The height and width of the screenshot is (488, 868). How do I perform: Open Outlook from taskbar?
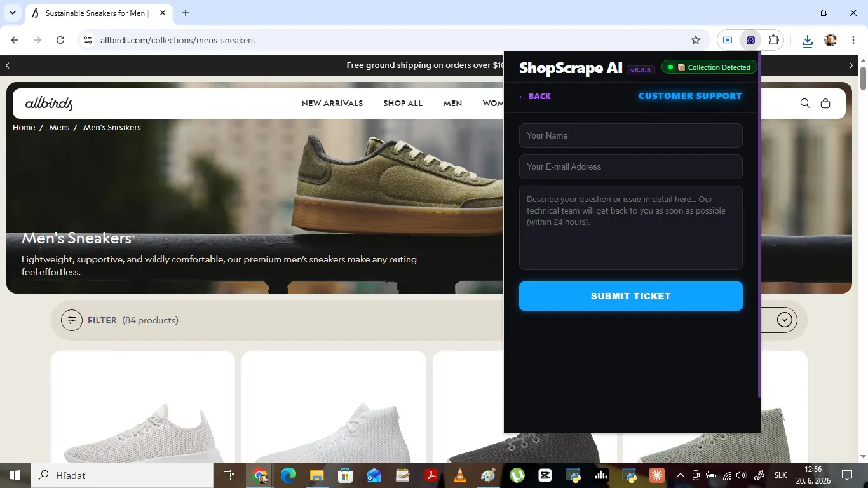pyautogui.click(x=374, y=475)
